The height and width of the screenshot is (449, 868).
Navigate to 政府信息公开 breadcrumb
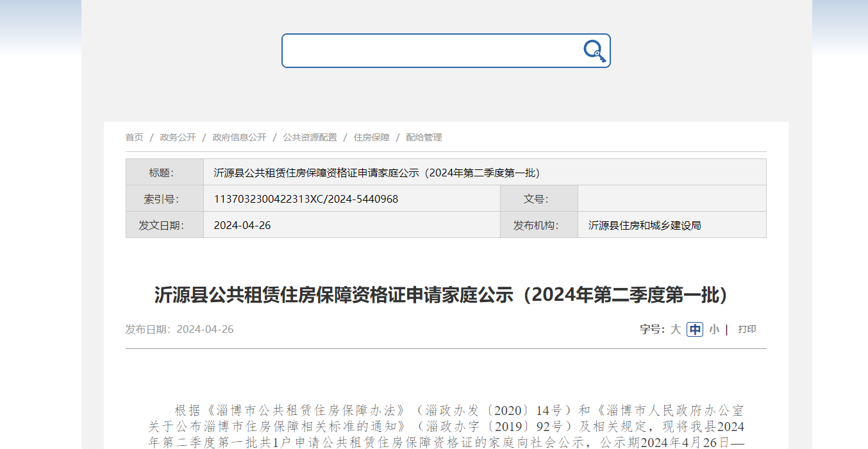(x=239, y=137)
